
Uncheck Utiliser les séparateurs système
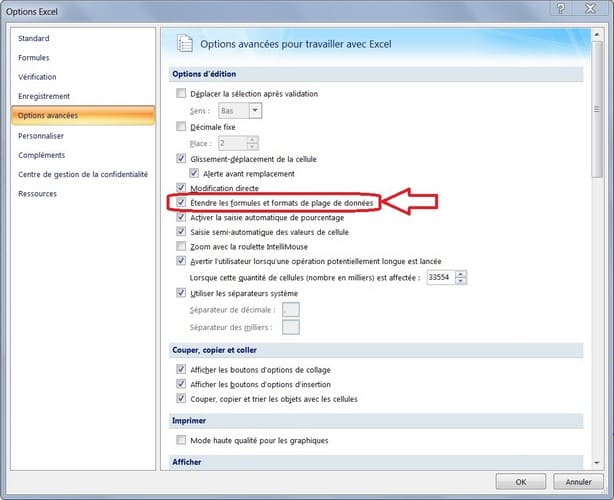point(181,293)
